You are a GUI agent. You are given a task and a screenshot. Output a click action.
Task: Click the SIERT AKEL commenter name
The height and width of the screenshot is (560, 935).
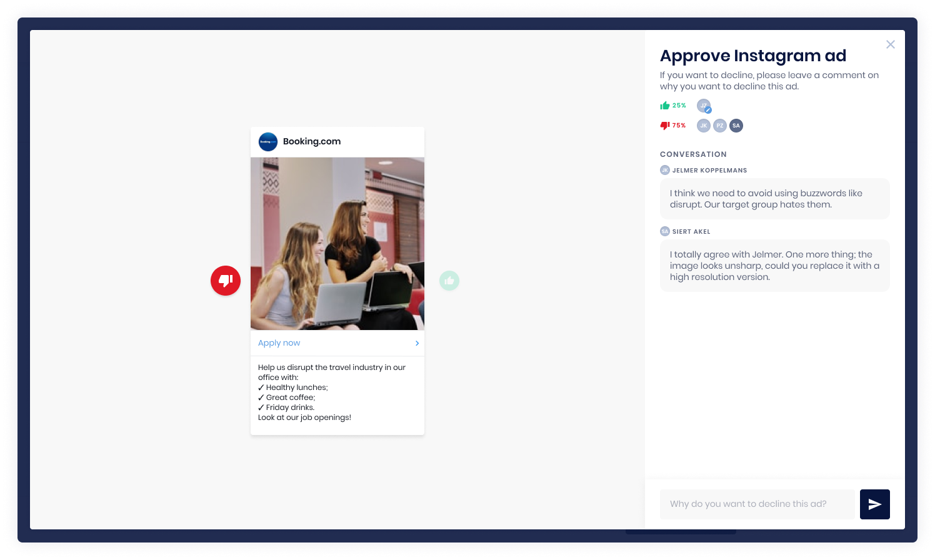[691, 231]
